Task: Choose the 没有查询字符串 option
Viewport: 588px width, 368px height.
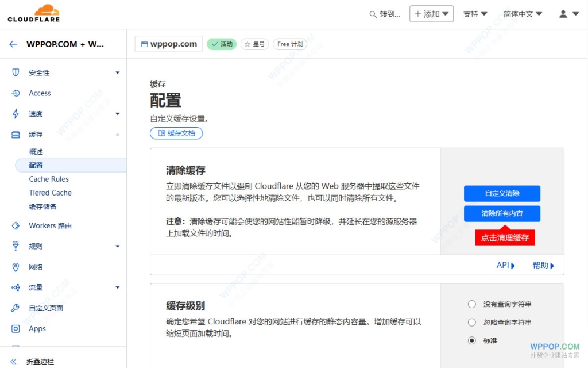Action: (x=471, y=304)
